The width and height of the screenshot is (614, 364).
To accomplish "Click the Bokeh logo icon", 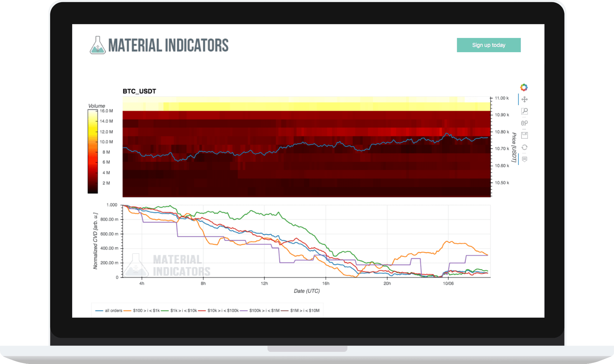I will tap(524, 87).
